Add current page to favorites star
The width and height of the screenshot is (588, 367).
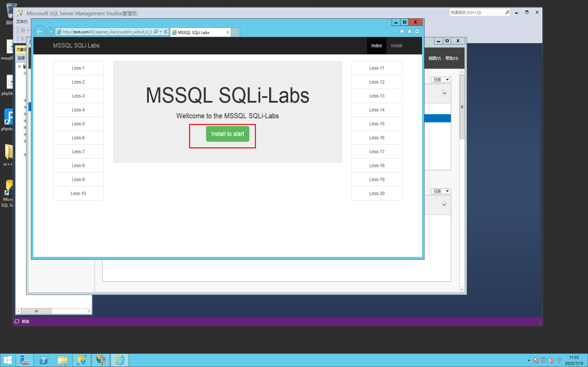(409, 31)
